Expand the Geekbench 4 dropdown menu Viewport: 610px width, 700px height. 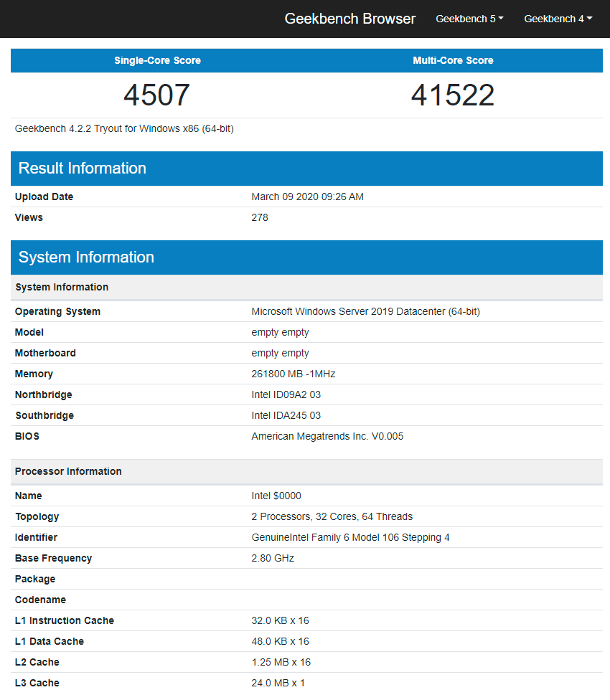pyautogui.click(x=558, y=19)
